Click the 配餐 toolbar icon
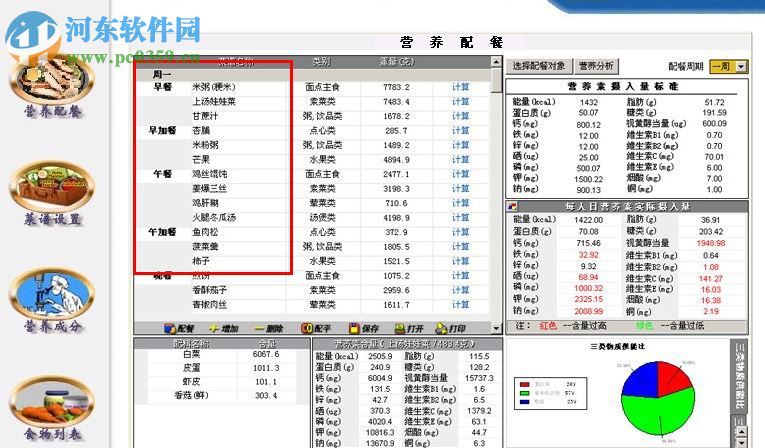765x448 pixels. pos(170,328)
